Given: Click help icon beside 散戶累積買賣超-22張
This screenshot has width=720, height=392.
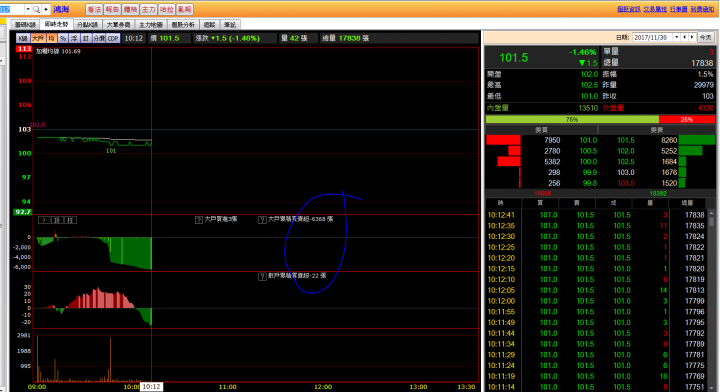Looking at the screenshot, I should (x=262, y=277).
